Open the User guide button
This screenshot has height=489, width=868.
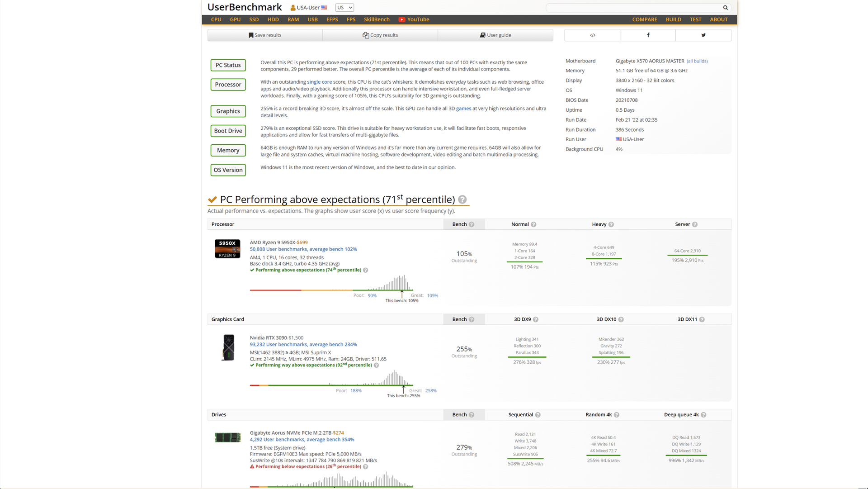coord(495,35)
